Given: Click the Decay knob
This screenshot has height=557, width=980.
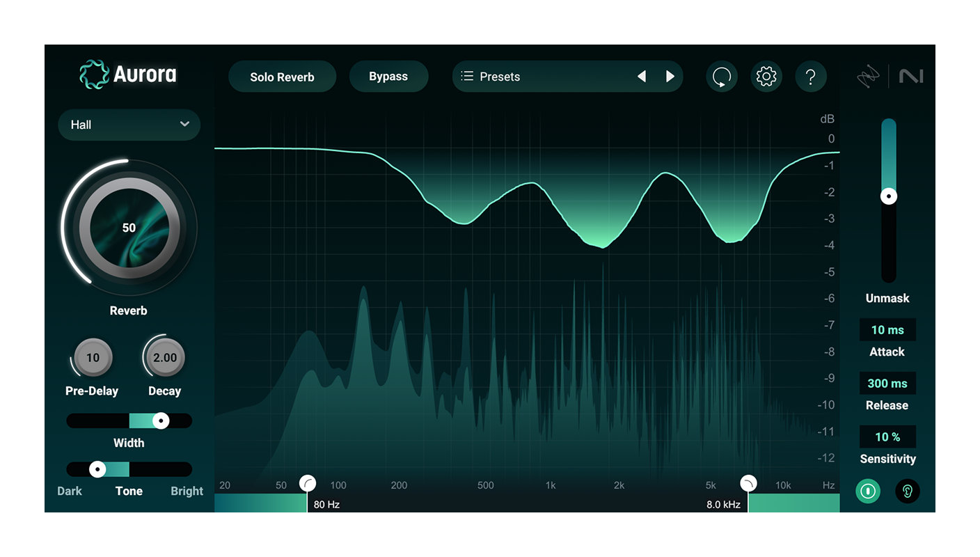Looking at the screenshot, I should 165,358.
